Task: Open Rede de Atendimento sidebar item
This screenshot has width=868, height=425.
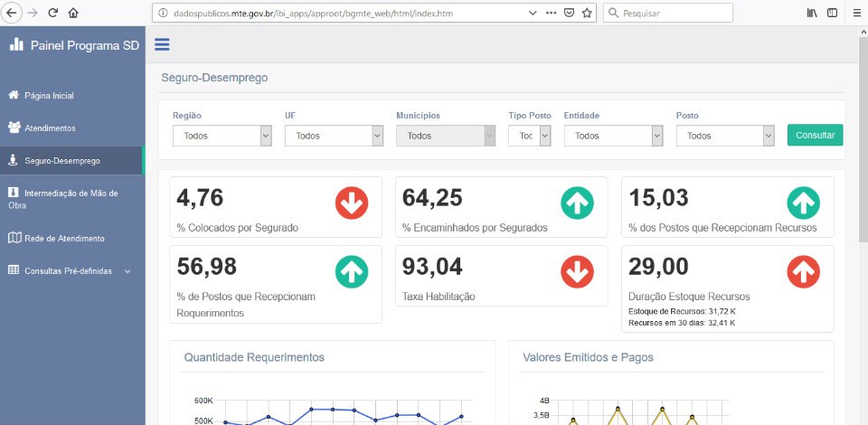Action: (x=63, y=239)
